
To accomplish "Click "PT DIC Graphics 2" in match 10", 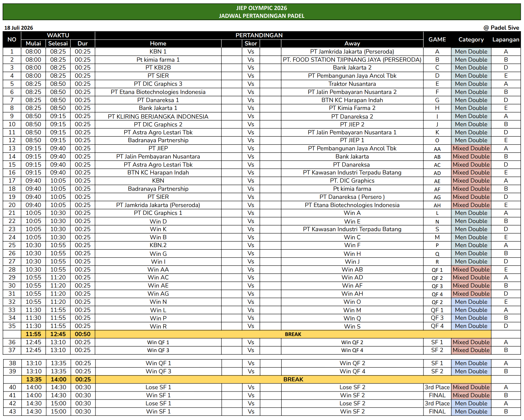I will (158, 124).
